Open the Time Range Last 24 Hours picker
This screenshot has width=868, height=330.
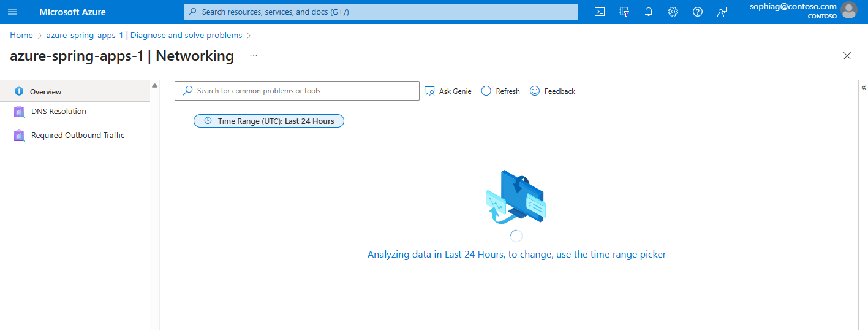[269, 121]
